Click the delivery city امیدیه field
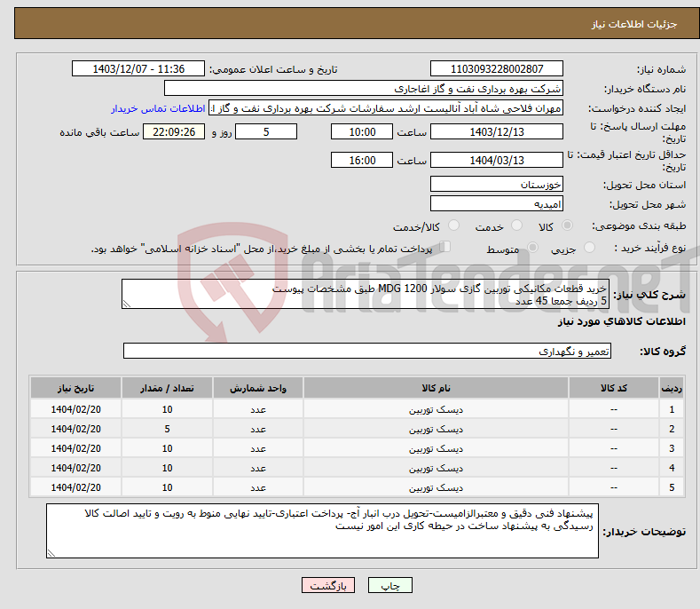This screenshot has width=700, height=609. [x=497, y=204]
